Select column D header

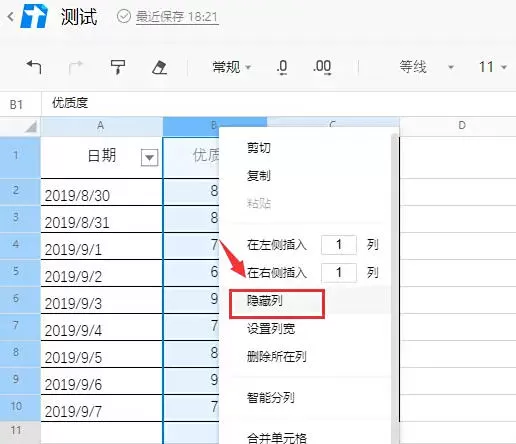tap(458, 126)
